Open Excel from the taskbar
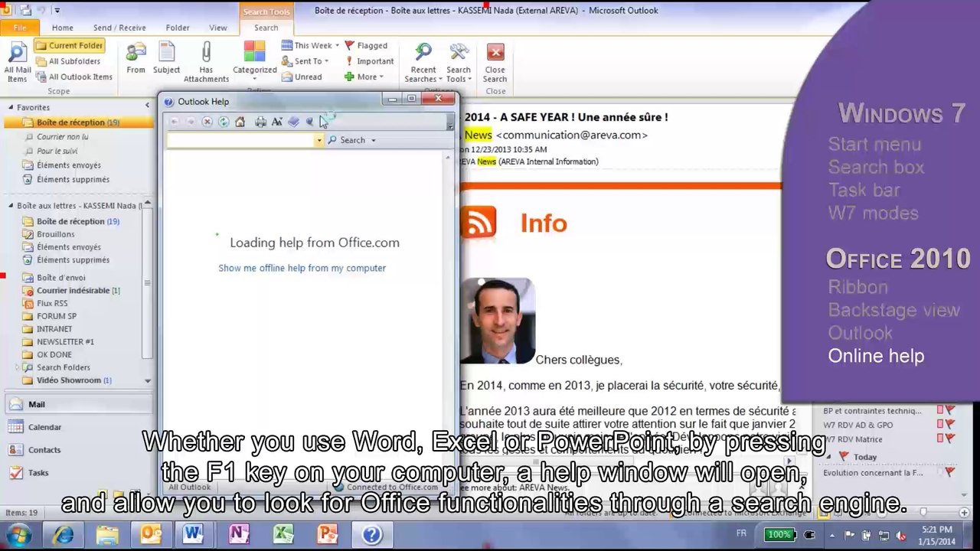Viewport: 980px width, 551px height. (x=283, y=533)
